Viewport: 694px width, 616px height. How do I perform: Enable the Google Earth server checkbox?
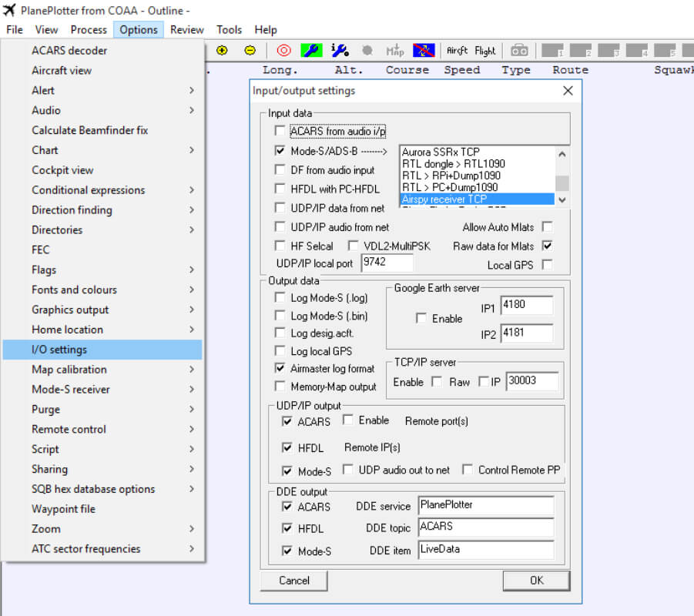pos(421,318)
